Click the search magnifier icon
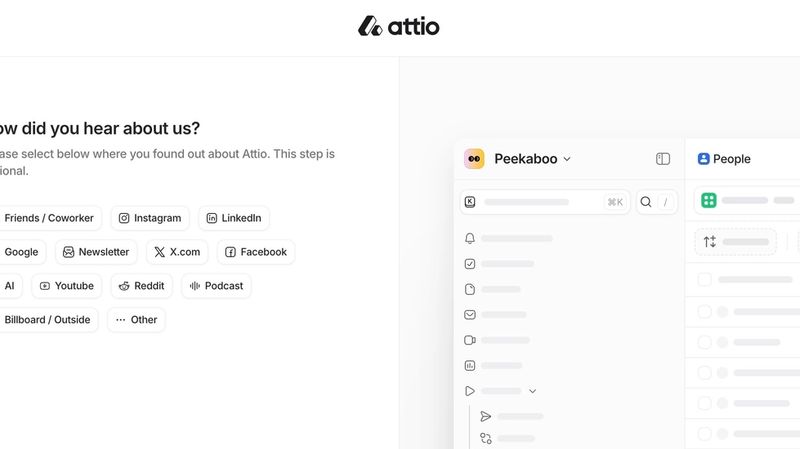This screenshot has height=449, width=800. pyautogui.click(x=646, y=202)
